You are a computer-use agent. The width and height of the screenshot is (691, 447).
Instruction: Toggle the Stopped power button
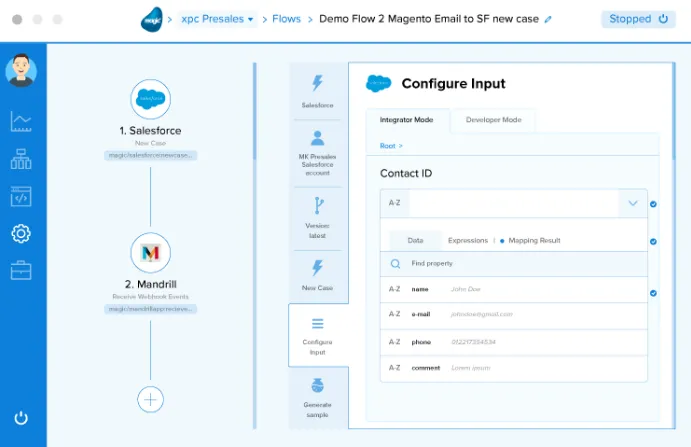coord(638,19)
